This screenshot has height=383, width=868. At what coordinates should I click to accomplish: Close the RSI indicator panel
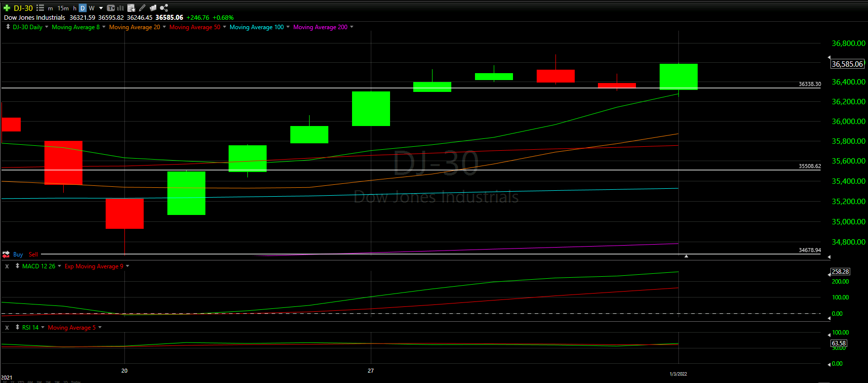click(x=7, y=328)
